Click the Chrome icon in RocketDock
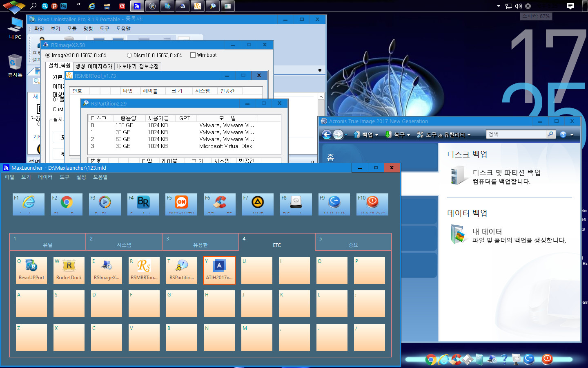 (x=430, y=359)
